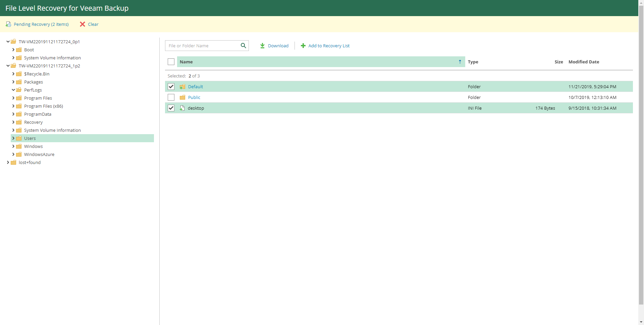Click the desktop file name

click(x=196, y=108)
